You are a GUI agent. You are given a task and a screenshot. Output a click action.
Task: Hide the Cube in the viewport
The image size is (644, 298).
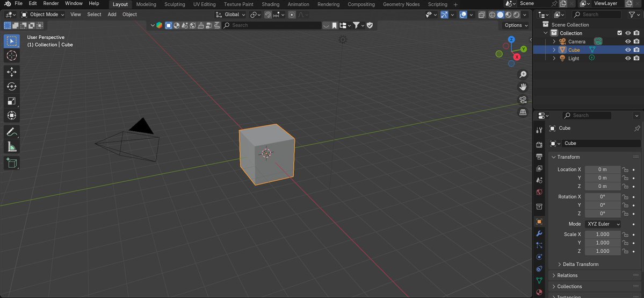click(x=627, y=50)
